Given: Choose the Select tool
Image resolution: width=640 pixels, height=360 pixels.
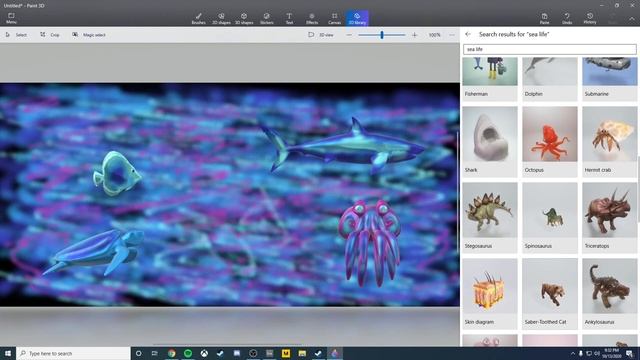Looking at the screenshot, I should coord(16,35).
